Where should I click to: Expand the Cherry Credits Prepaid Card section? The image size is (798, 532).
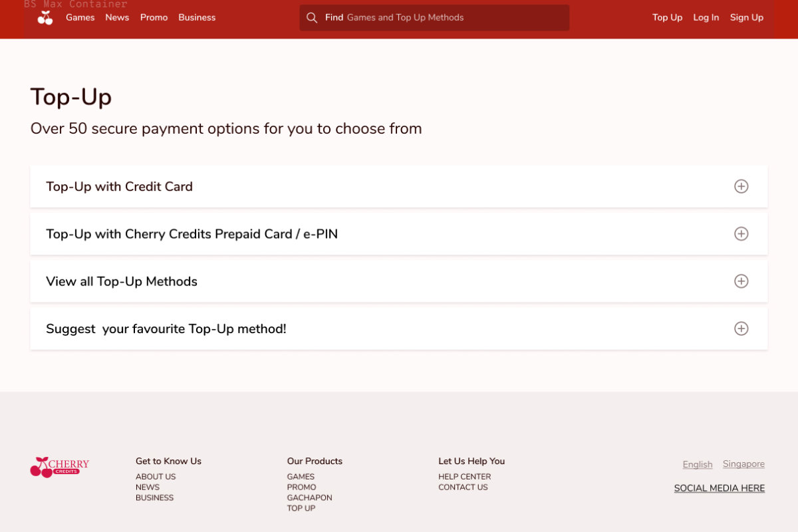click(x=741, y=234)
